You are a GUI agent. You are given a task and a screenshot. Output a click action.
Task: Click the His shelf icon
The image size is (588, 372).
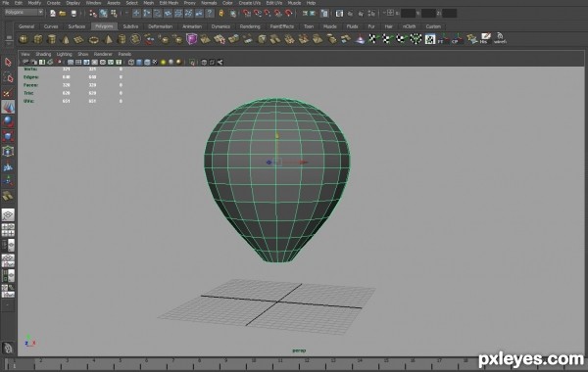486,39
